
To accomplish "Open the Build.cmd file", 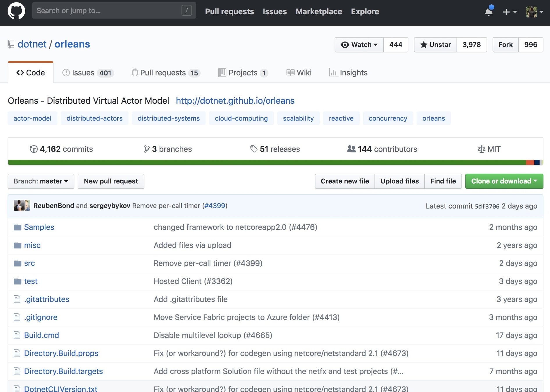I will (42, 335).
